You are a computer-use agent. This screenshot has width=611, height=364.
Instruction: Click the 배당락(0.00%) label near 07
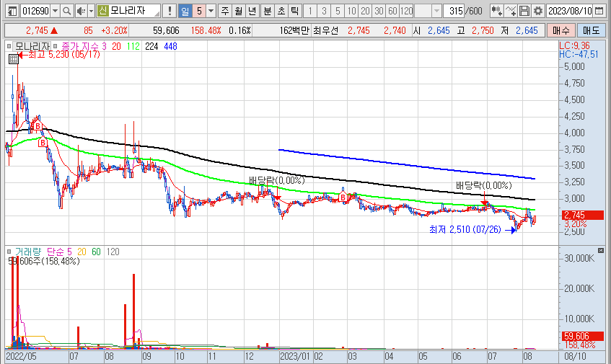tap(483, 185)
